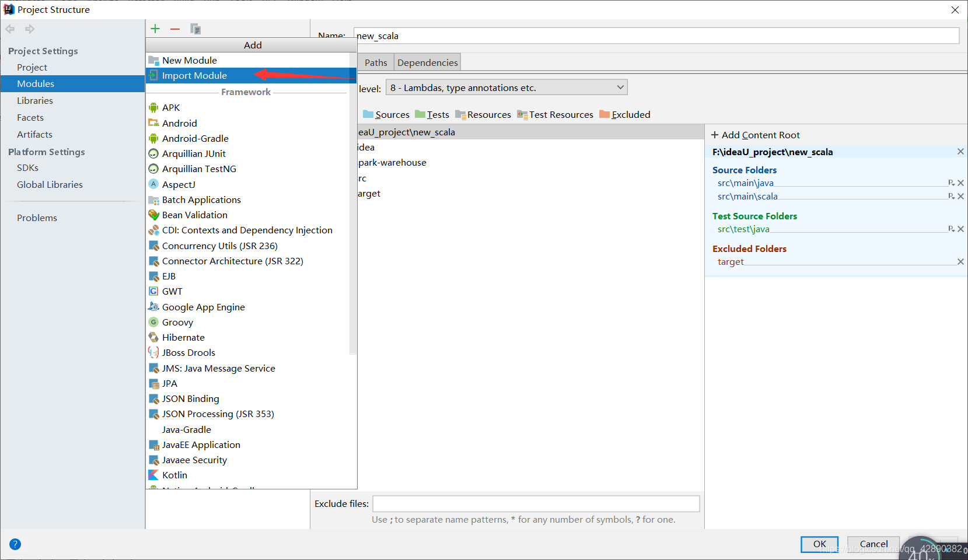
Task: Mark folder as Test Resources
Action: (555, 114)
